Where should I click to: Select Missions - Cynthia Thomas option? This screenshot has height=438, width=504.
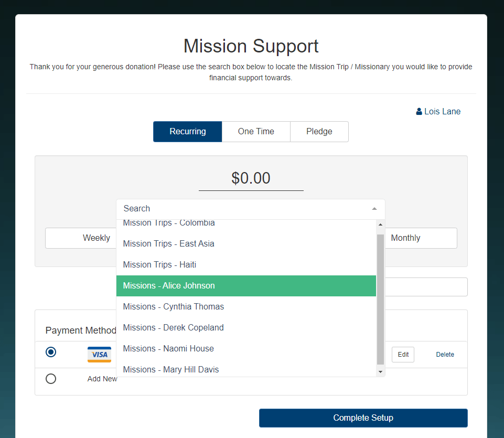point(246,306)
